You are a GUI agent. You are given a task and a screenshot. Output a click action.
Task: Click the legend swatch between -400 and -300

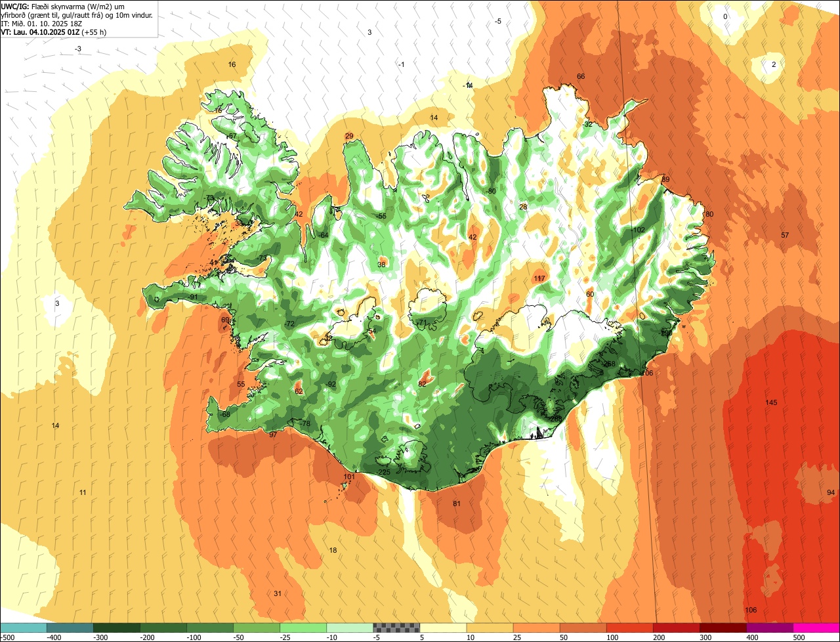pyautogui.click(x=70, y=627)
